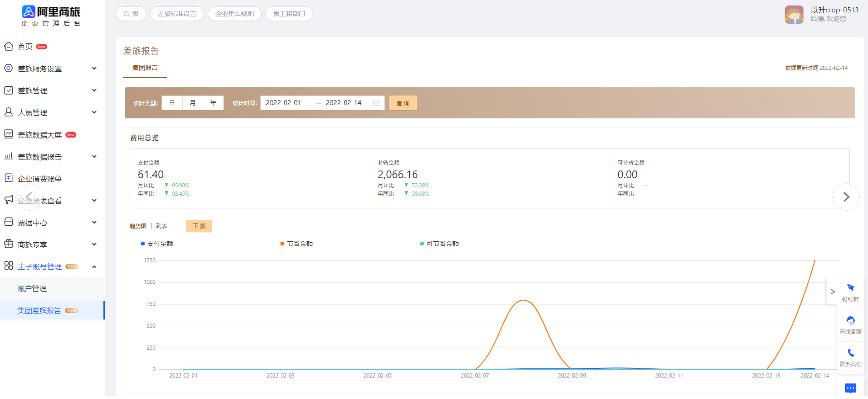Open calendar icon in date range field
Screen dimensions: 868x399
[x=376, y=103]
